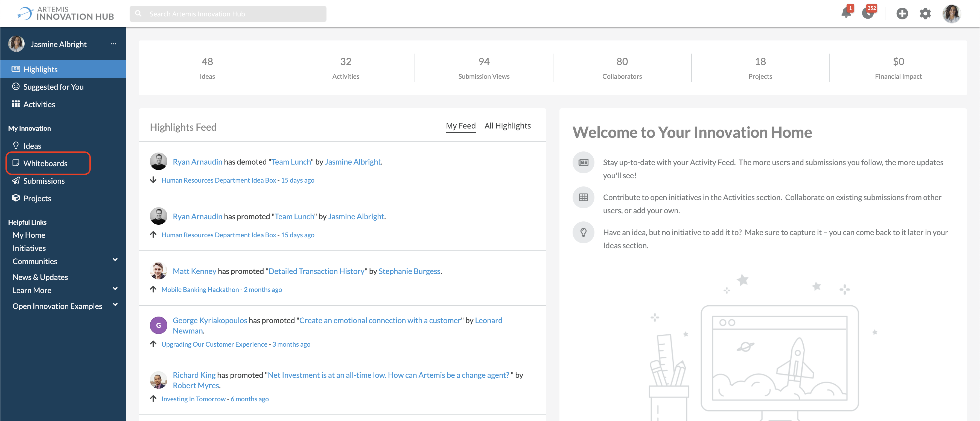Open Richard King's profile link
This screenshot has height=421, width=980.
pyautogui.click(x=194, y=375)
